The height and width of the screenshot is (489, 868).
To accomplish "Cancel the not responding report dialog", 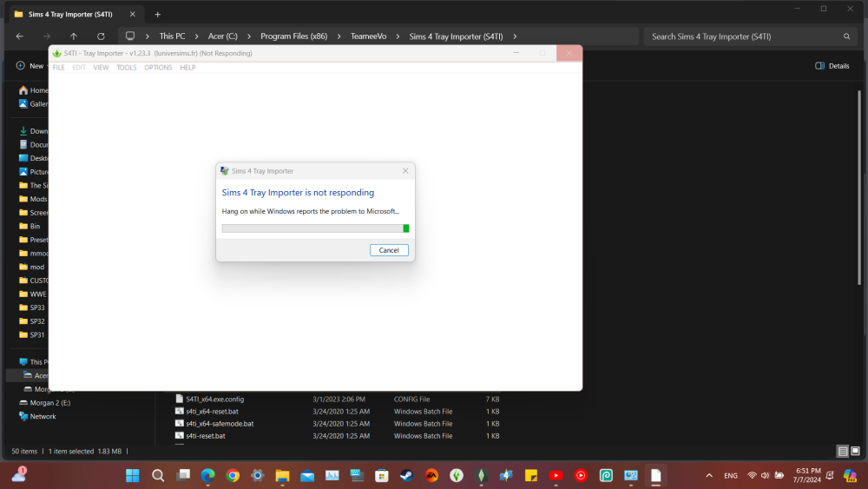I will tap(389, 250).
